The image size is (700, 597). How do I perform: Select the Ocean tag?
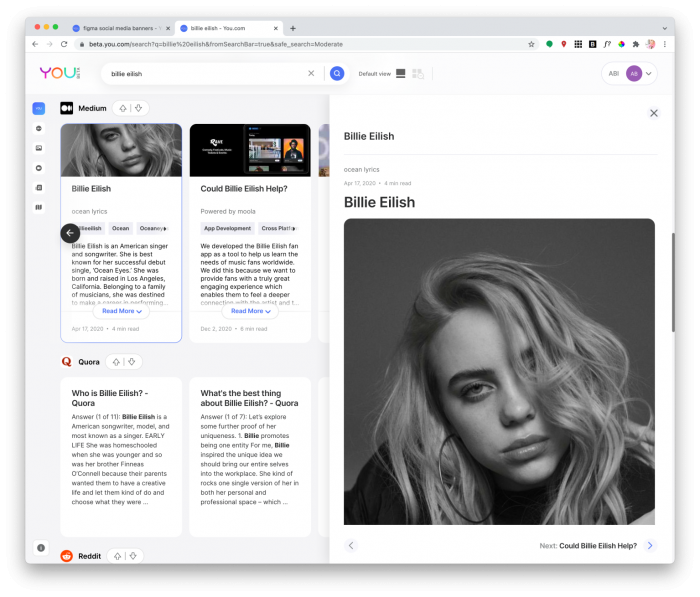(x=121, y=228)
